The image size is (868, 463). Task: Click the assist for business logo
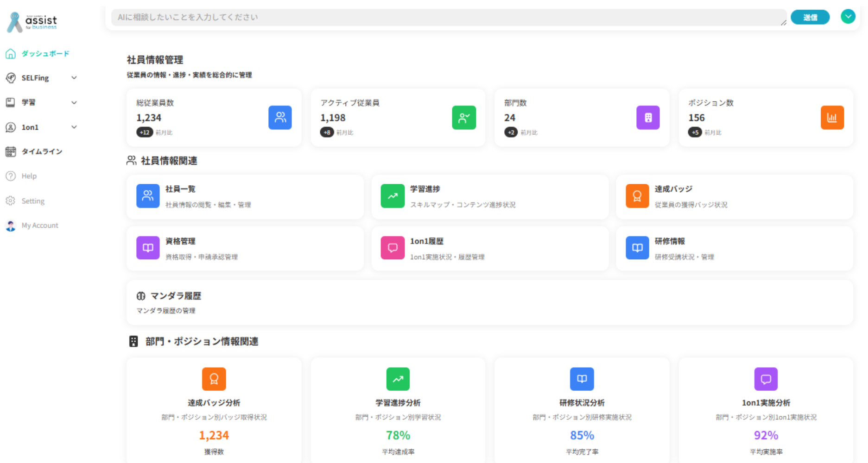[x=32, y=22]
